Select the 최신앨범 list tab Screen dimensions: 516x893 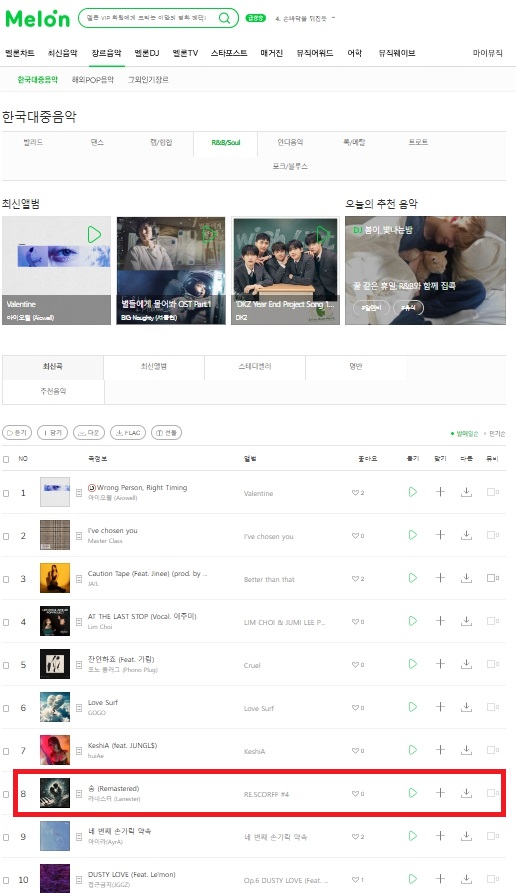tap(154, 367)
